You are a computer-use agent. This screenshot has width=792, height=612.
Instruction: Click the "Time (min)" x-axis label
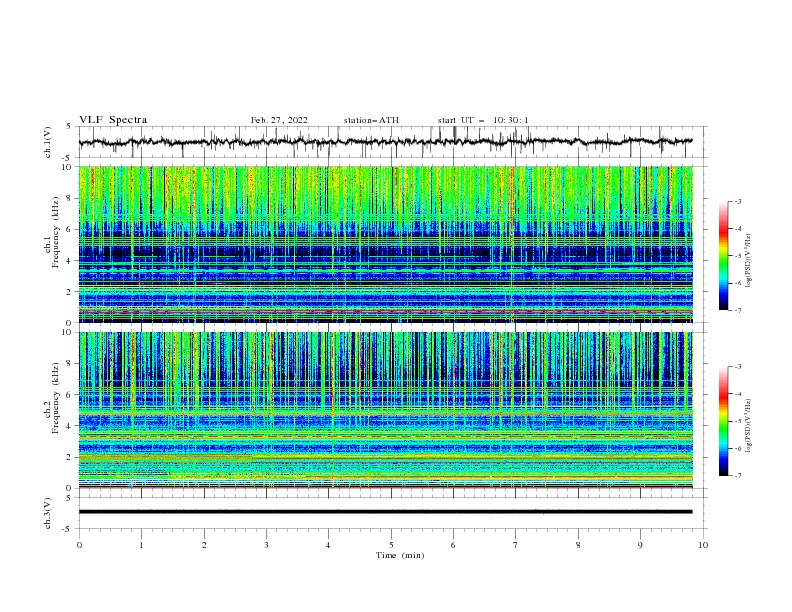pos(400,555)
